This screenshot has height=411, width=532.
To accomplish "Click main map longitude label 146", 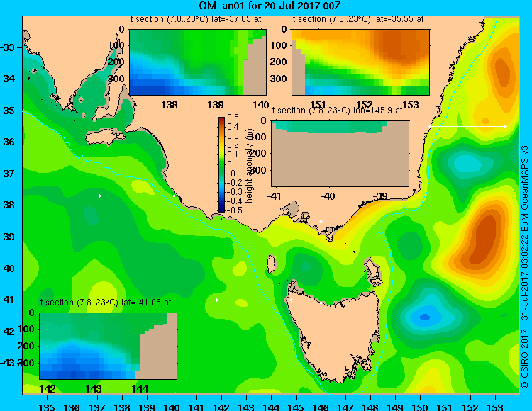I will click(321, 407).
